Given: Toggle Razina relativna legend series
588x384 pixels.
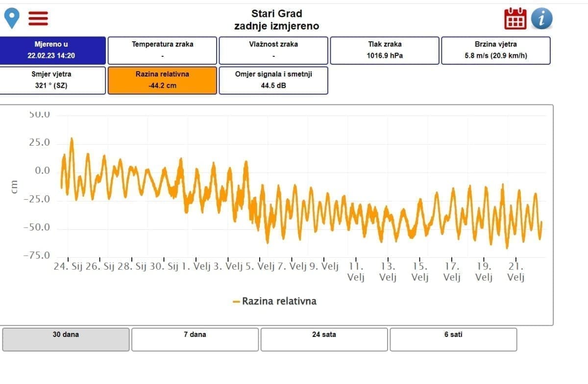Looking at the screenshot, I should point(279,301).
